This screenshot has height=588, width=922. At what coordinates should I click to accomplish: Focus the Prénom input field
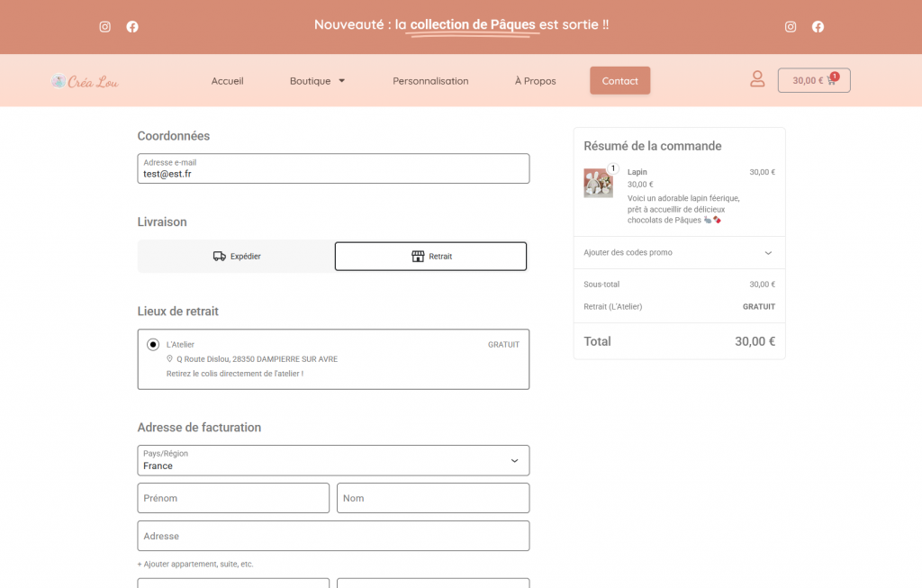[x=233, y=498]
